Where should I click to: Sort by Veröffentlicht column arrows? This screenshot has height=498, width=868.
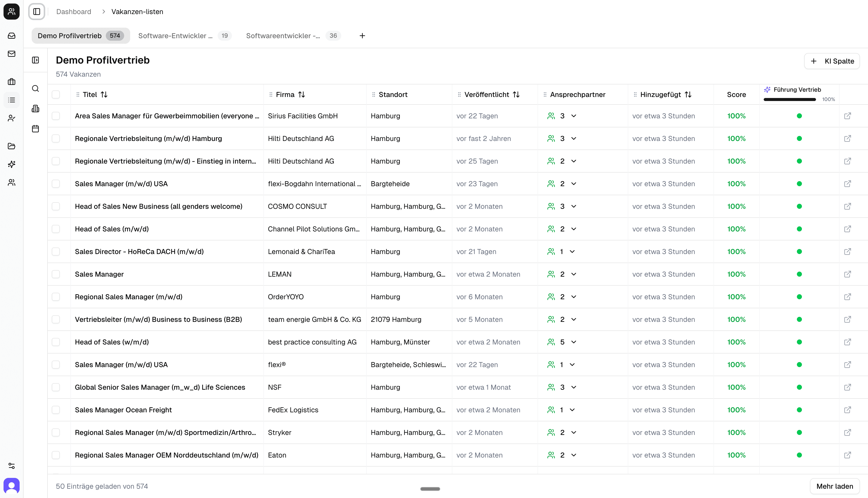pos(516,94)
